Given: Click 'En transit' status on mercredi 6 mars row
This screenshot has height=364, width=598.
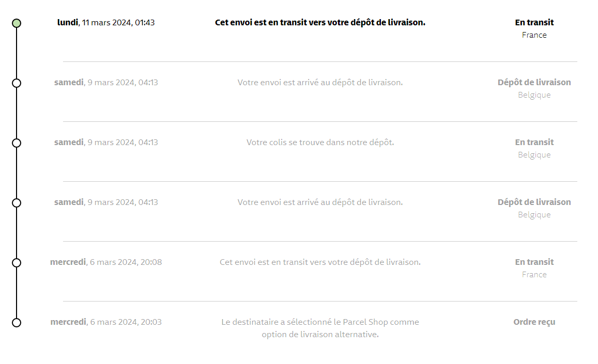Looking at the screenshot, I should [x=534, y=262].
